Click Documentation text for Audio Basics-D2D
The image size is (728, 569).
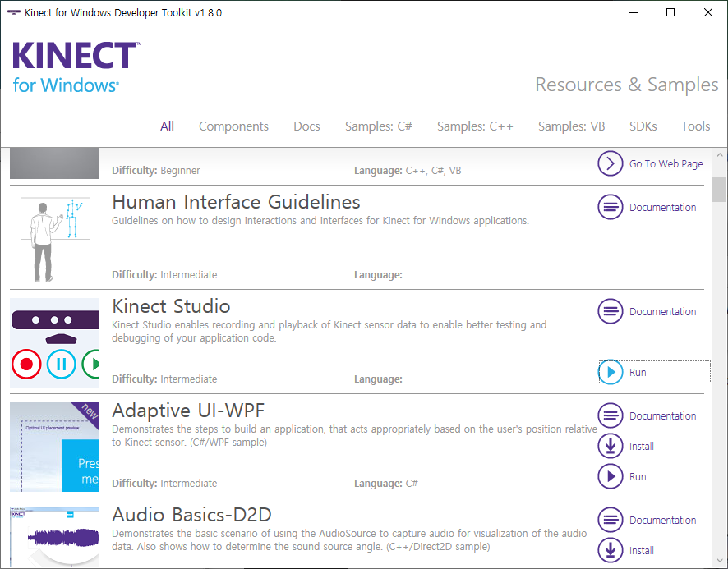662,521
